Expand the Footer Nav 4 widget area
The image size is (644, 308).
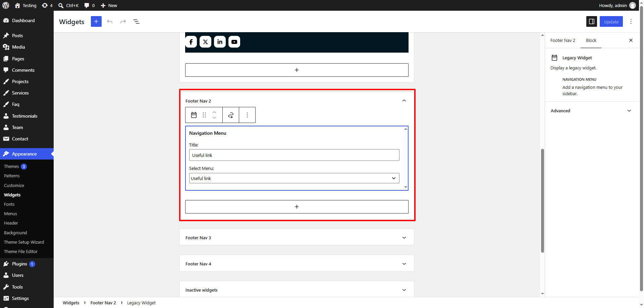297,264
